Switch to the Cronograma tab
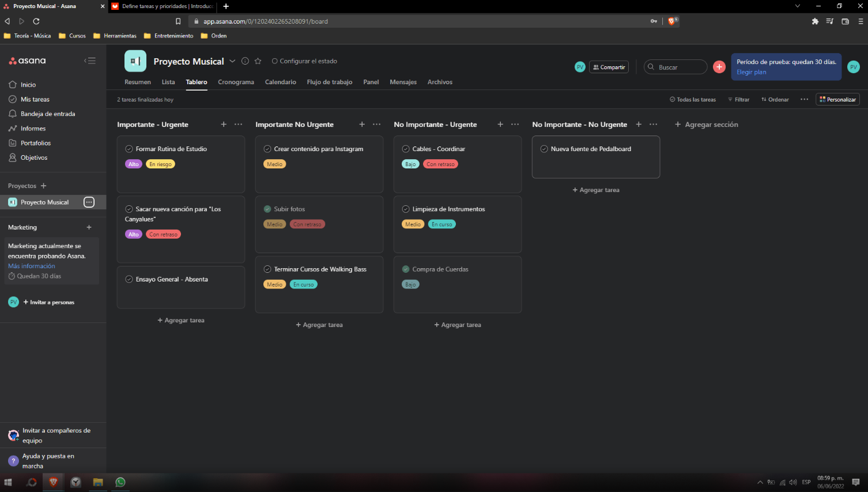 236,82
